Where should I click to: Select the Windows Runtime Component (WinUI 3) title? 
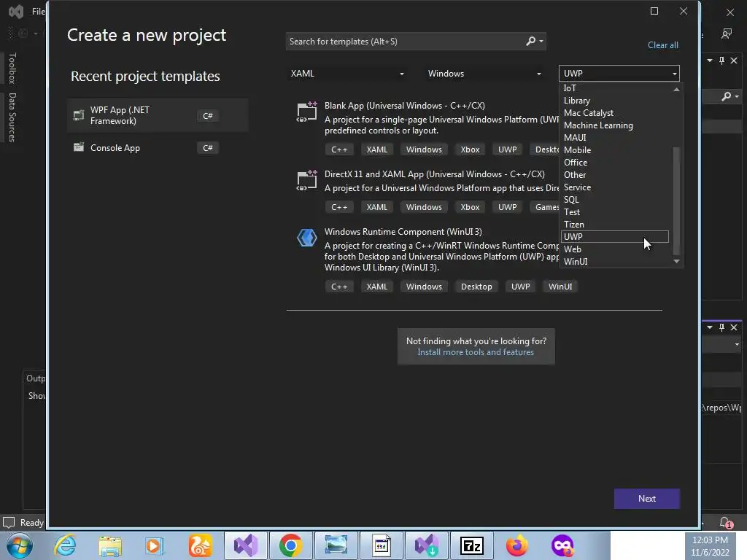tap(403, 232)
